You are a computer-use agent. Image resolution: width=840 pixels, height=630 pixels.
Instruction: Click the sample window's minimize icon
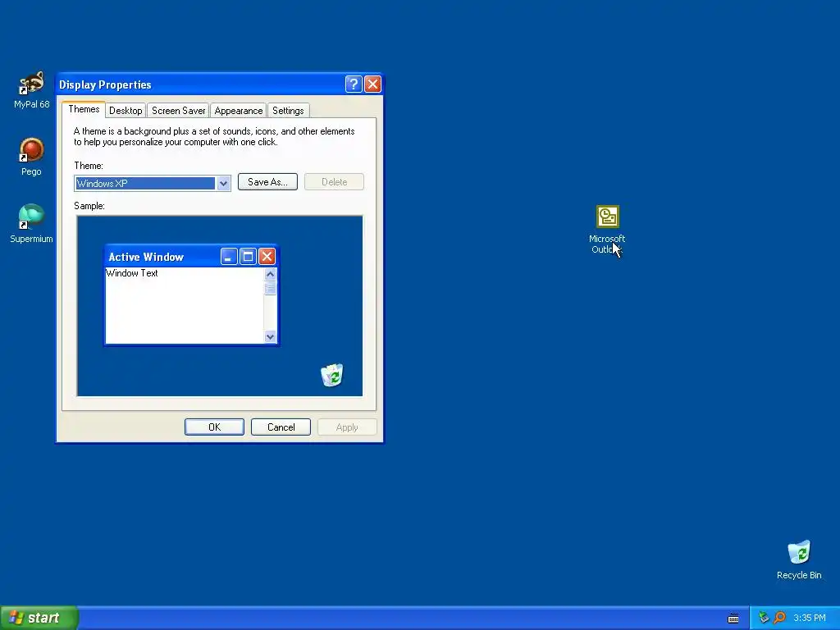click(229, 257)
